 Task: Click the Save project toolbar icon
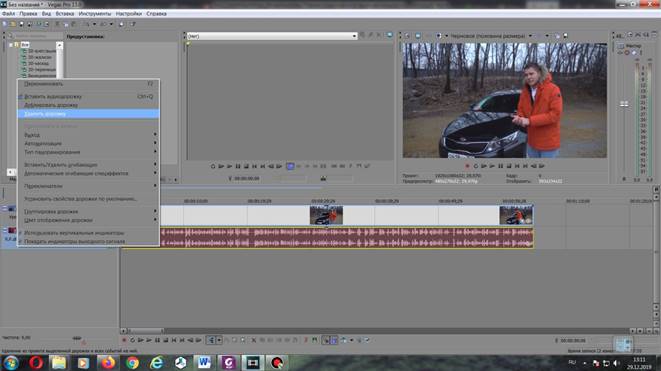[x=21, y=24]
